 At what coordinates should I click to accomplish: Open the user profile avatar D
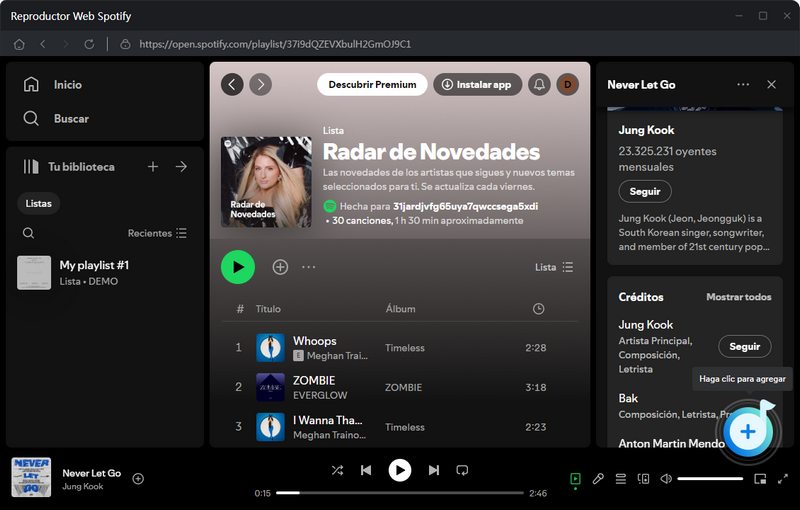[567, 84]
